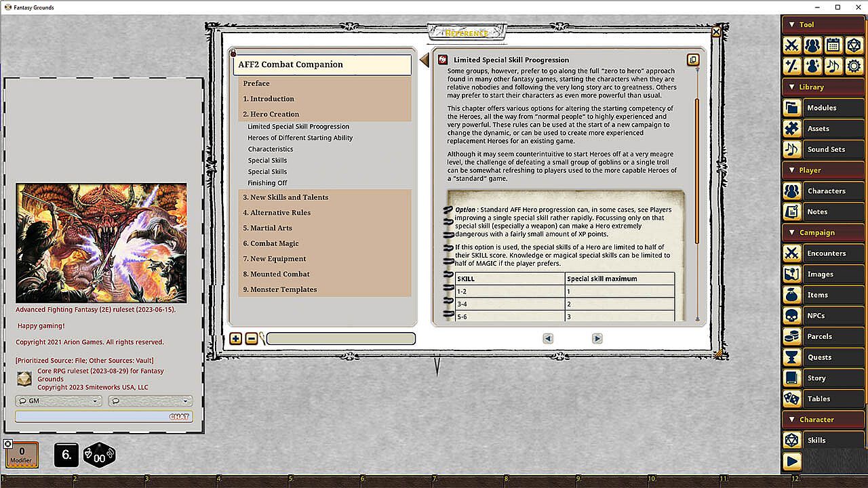Screen dimensions: 868x488
Task: Click the index search field
Action: click(340, 339)
